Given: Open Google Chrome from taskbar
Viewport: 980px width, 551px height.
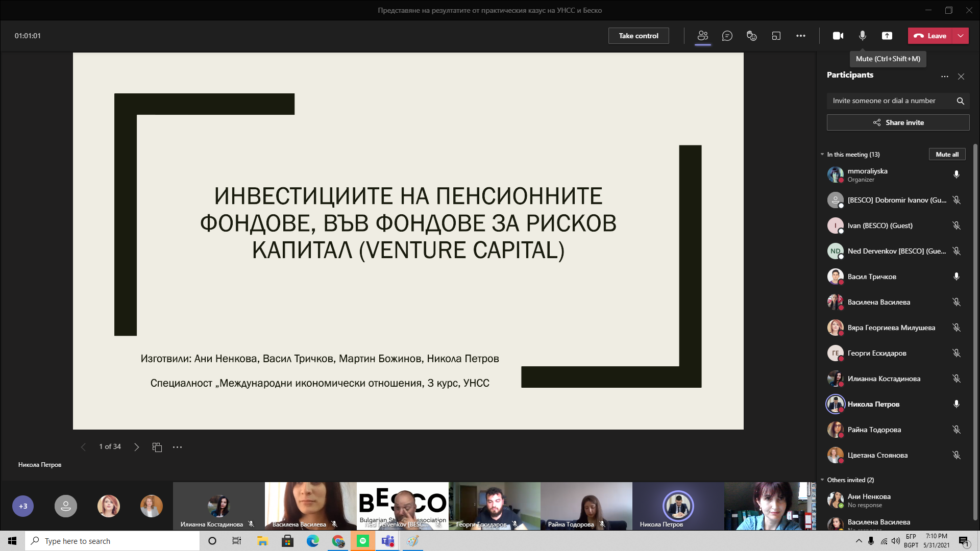Looking at the screenshot, I should pos(338,541).
